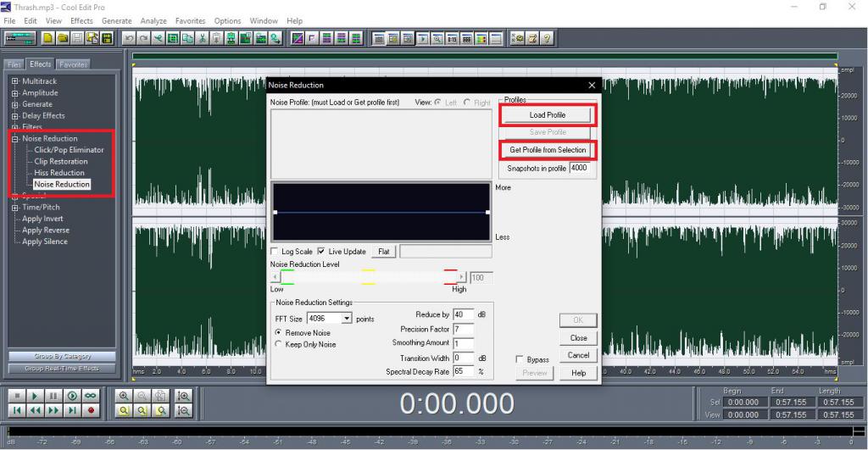Click the Load Profile button
This screenshot has width=868, height=450.
coord(548,115)
